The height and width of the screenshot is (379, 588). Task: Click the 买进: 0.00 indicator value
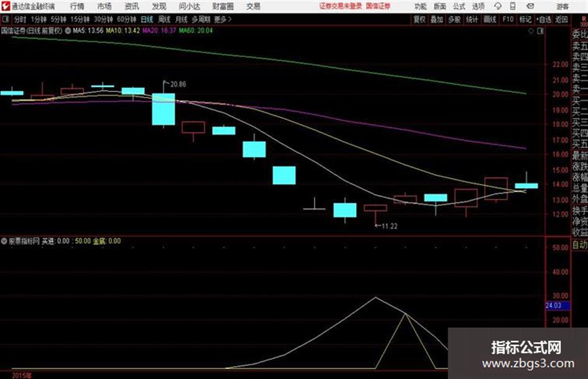(x=55, y=241)
